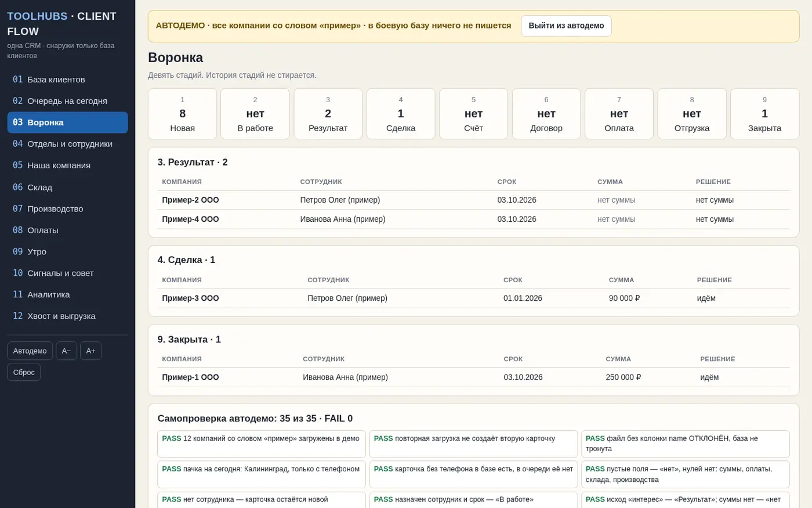The image size is (812, 508).
Task: Click the 90 000 ₽ amount
Action: (624, 298)
